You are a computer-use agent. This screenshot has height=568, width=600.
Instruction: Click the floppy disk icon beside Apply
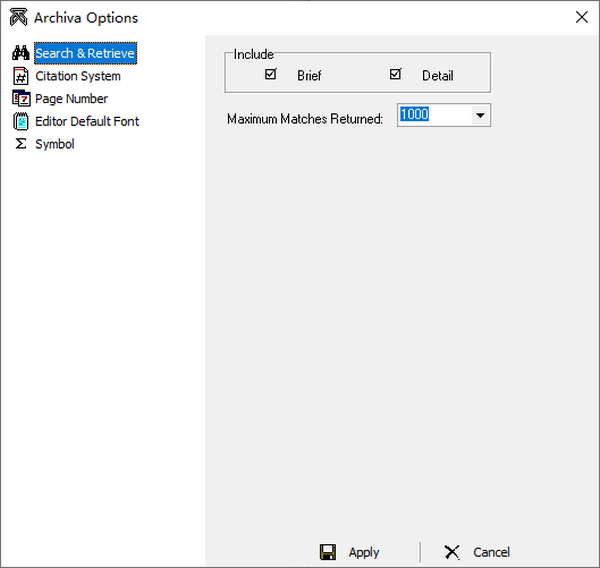327,552
